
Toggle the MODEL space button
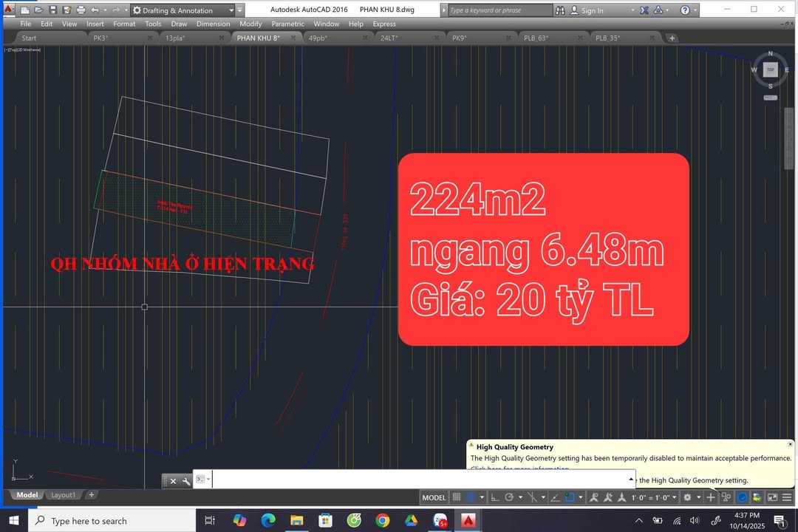pos(434,497)
